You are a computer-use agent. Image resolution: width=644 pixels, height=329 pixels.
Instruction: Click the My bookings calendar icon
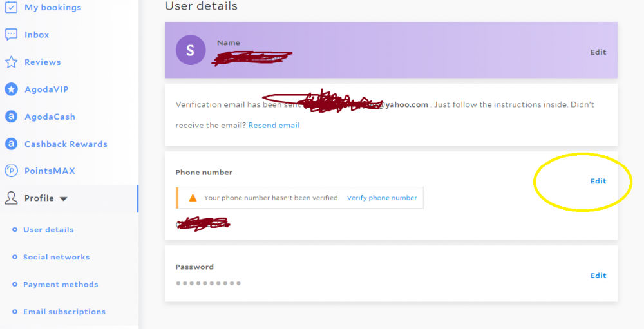(x=11, y=7)
